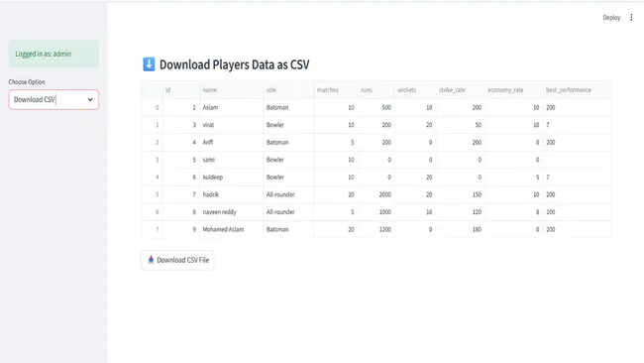Click the strike_rate column header

[x=461, y=90]
